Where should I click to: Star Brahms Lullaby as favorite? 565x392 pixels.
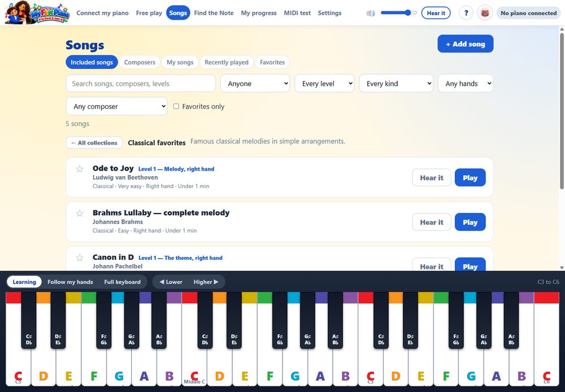pos(80,213)
